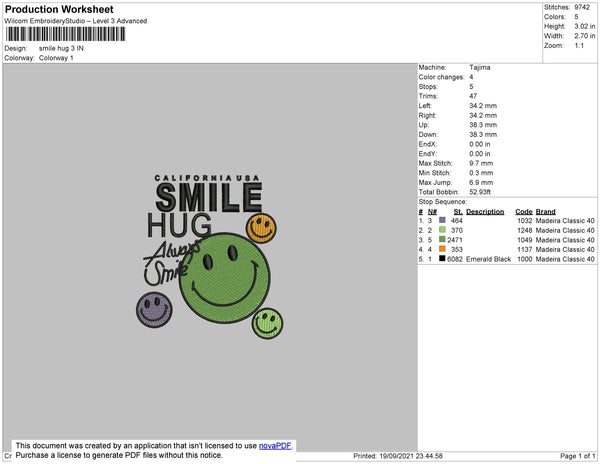Screen dimensions: 600x464
Task: Click the 'Production Worksheet' heading
Action: tap(59, 9)
